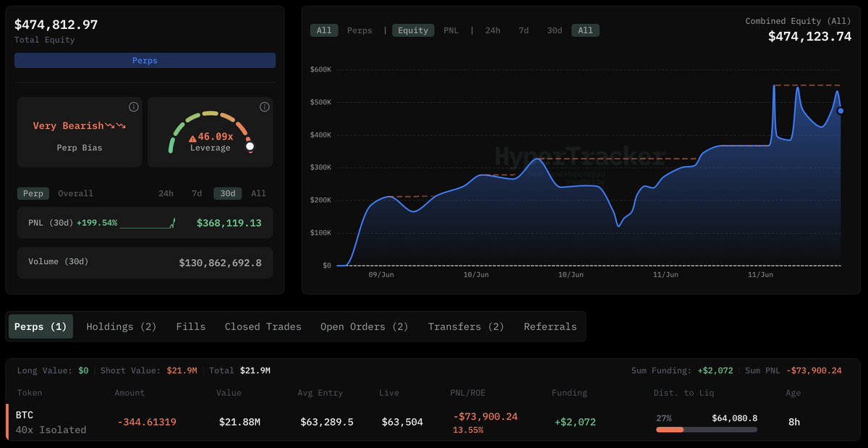Click the latest equity chart point marker

coord(841,111)
